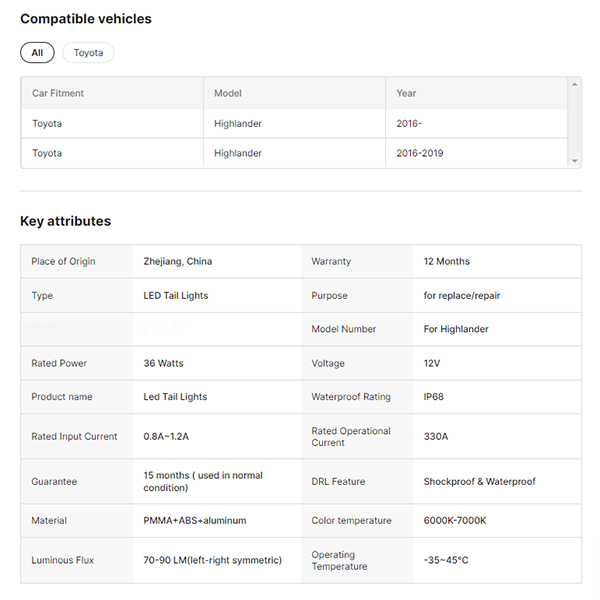Click the For Highlander model number value

pyautogui.click(x=456, y=329)
